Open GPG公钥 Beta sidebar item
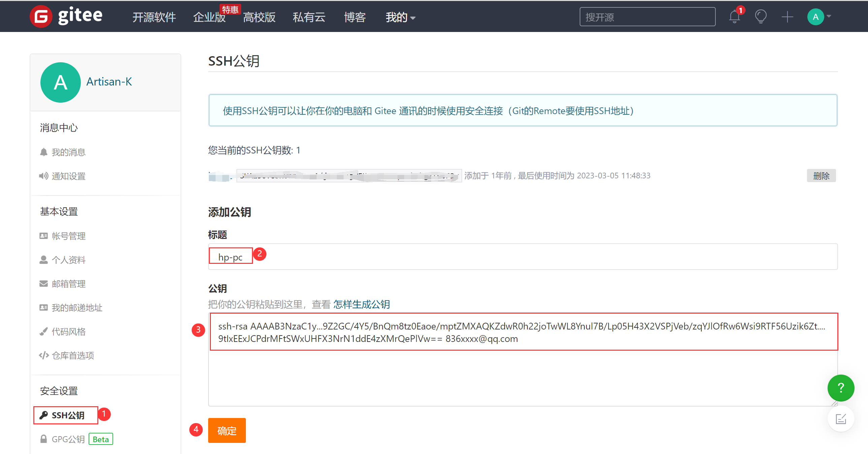Image resolution: width=868 pixels, height=454 pixels. [x=68, y=439]
